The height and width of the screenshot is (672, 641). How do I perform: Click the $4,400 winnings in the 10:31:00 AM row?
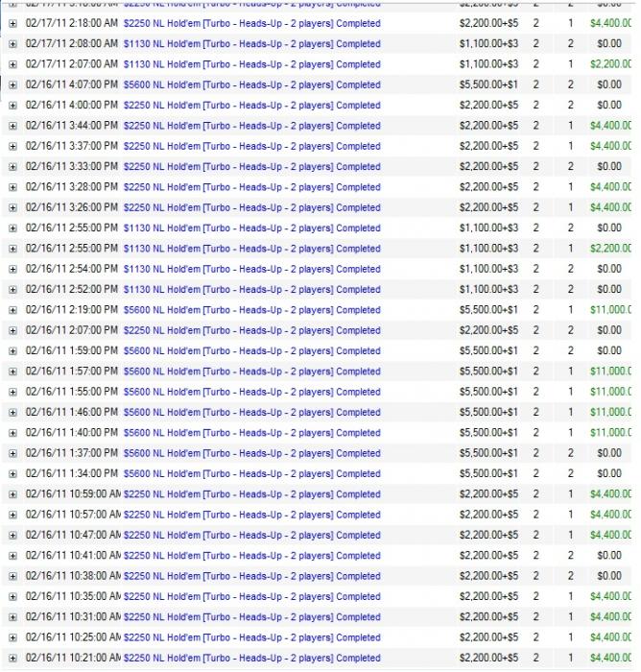click(x=610, y=616)
